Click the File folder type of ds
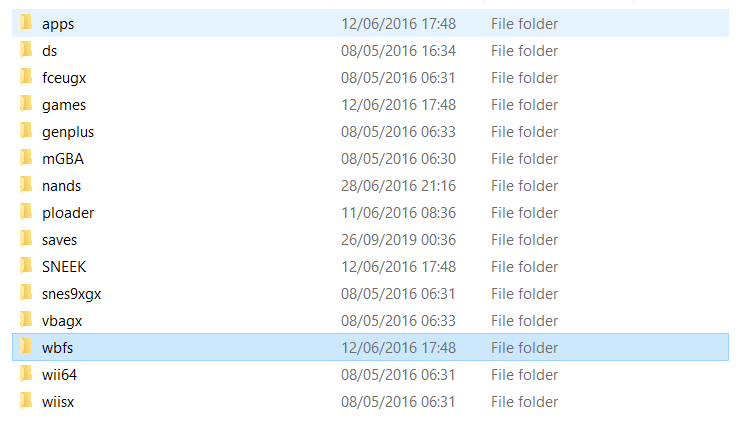The width and height of the screenshot is (742, 438). 524,51
